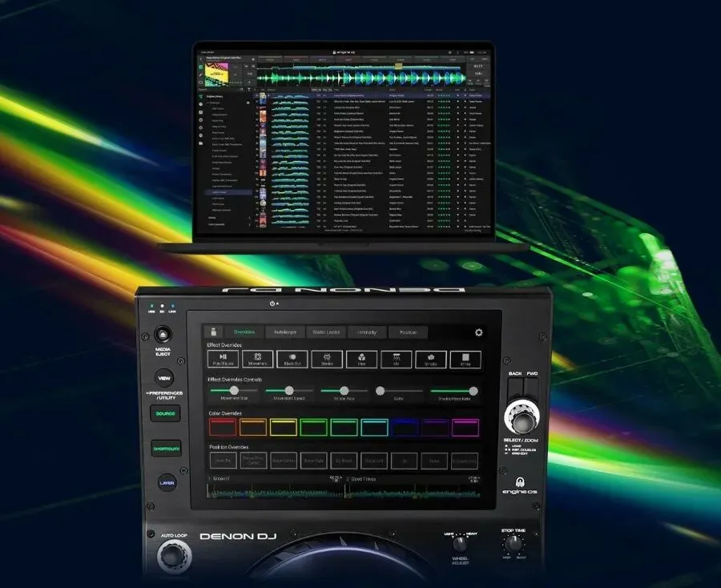The height and width of the screenshot is (588, 721).
Task: Push the green Source button
Action: (x=166, y=413)
